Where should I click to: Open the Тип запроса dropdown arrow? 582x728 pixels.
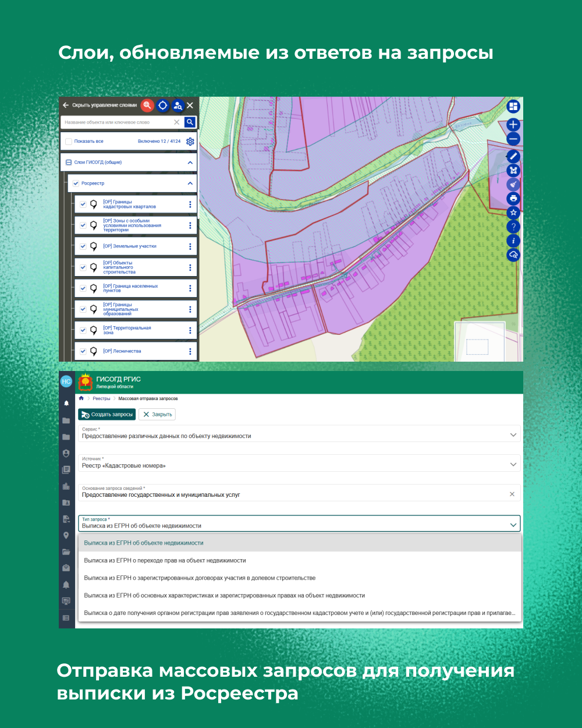(513, 525)
